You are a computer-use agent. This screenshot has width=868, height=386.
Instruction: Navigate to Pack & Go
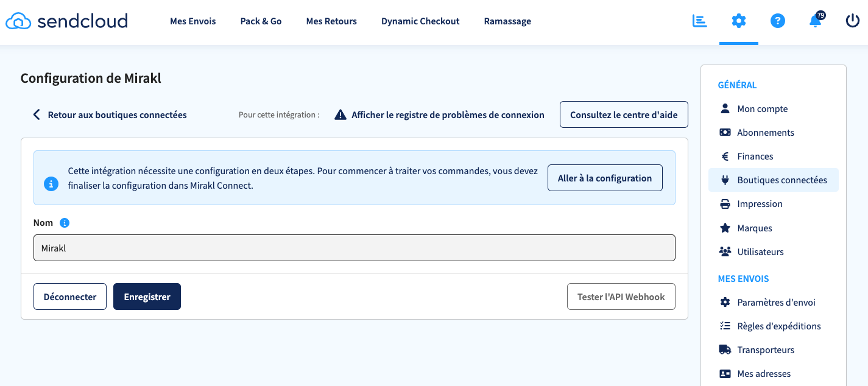[x=261, y=21]
